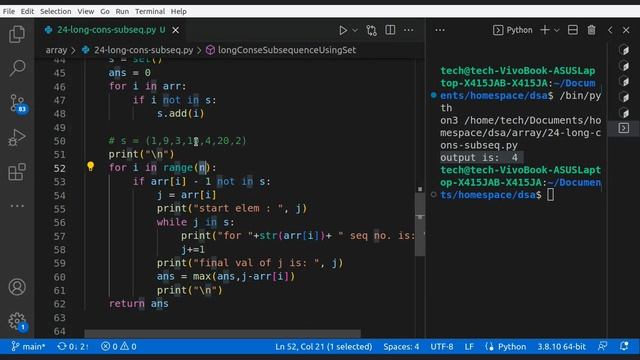Screen dimensions: 640x360
Task: Click the array breadcrumb folder
Action: click(x=56, y=50)
